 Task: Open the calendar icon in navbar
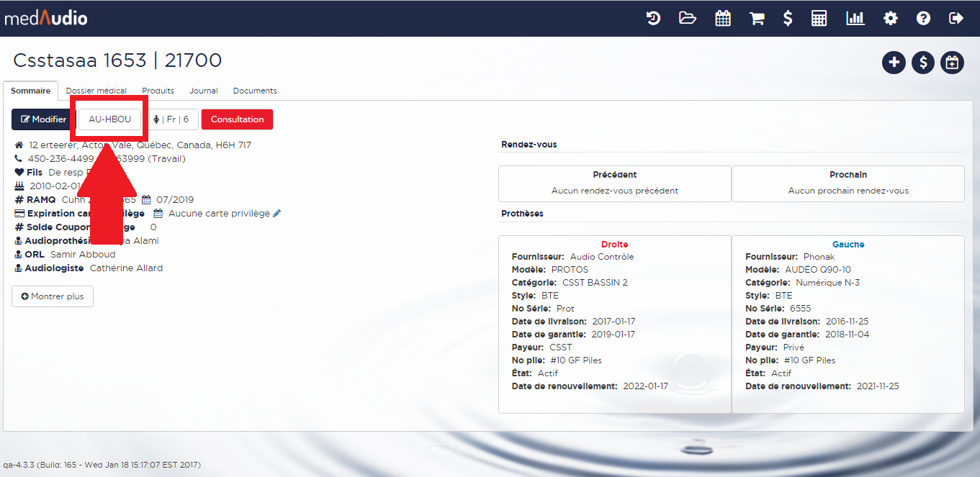[x=723, y=19]
